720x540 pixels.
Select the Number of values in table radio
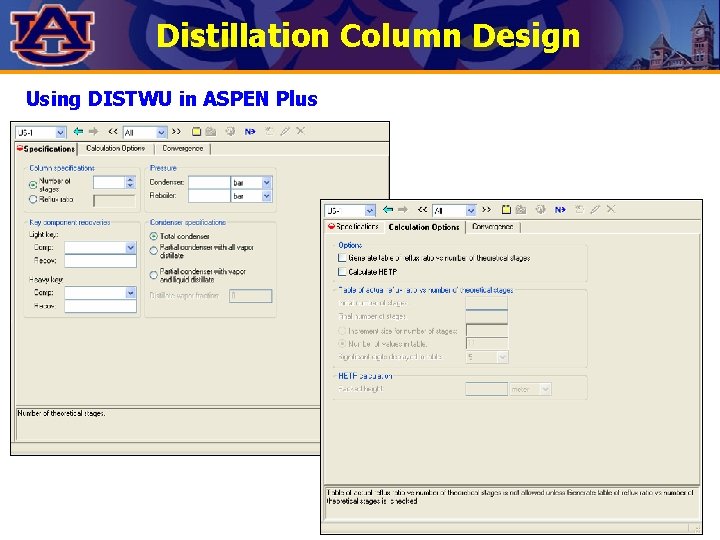[342, 343]
